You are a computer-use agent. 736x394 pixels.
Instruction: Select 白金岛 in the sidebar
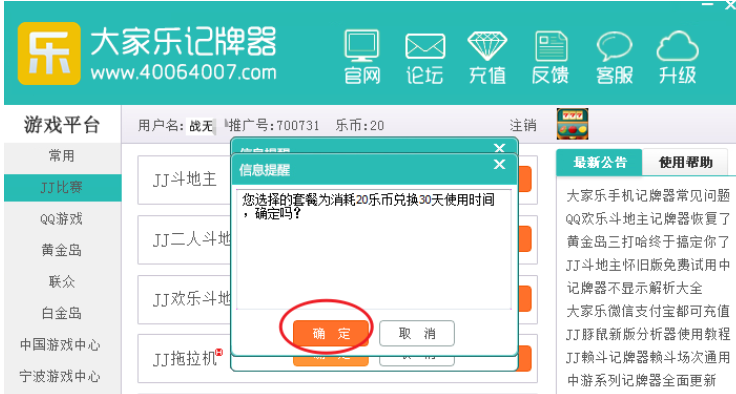click(62, 313)
